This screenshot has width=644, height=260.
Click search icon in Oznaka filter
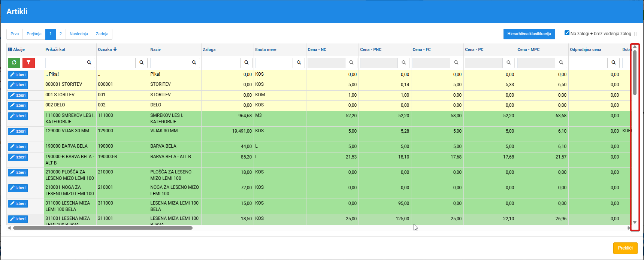(x=142, y=63)
